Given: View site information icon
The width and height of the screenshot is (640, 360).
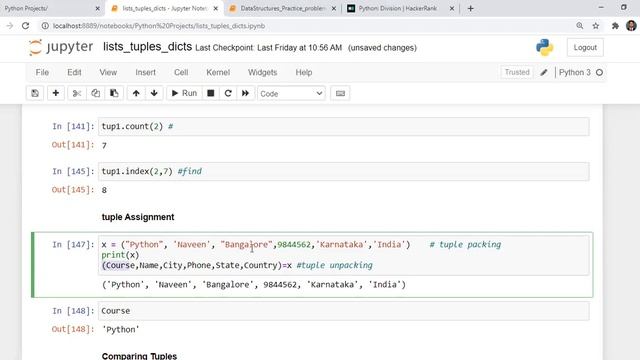Looking at the screenshot, I should [45, 26].
